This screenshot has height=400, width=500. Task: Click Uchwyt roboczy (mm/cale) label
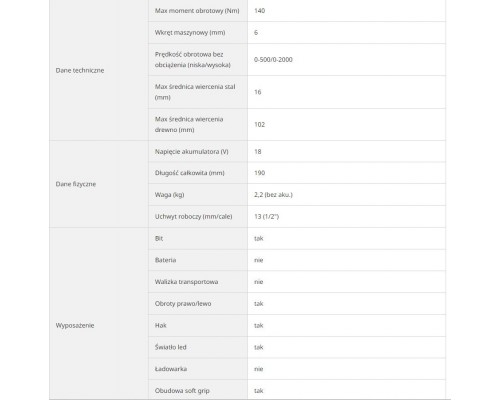pyautogui.click(x=193, y=217)
